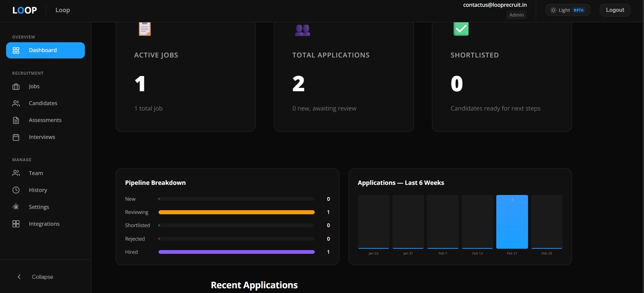Click the Loop workspace name in header

pyautogui.click(x=63, y=10)
